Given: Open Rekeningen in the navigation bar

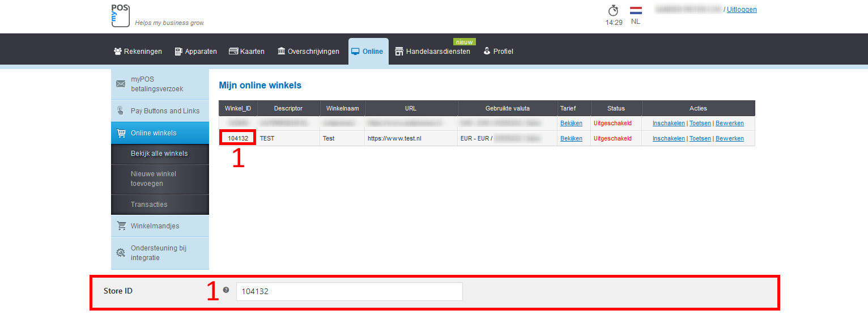Looking at the screenshot, I should [x=138, y=52].
